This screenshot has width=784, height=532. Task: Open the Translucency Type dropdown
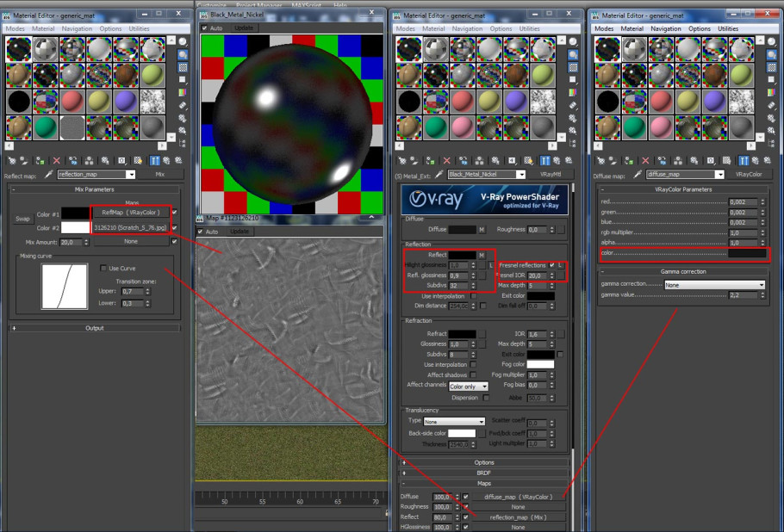(x=454, y=422)
